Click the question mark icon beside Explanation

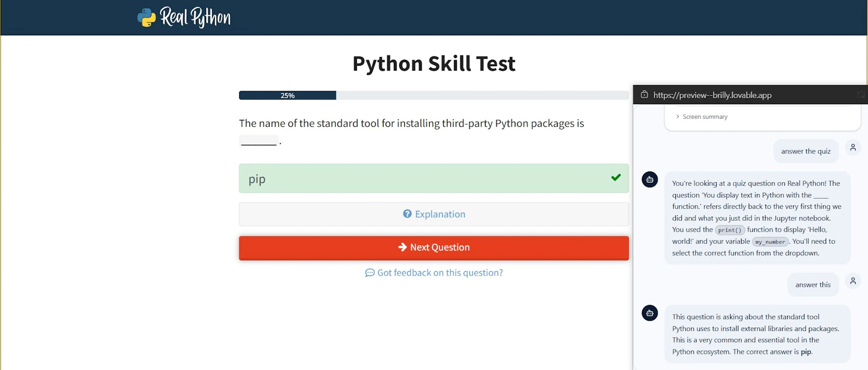(407, 214)
